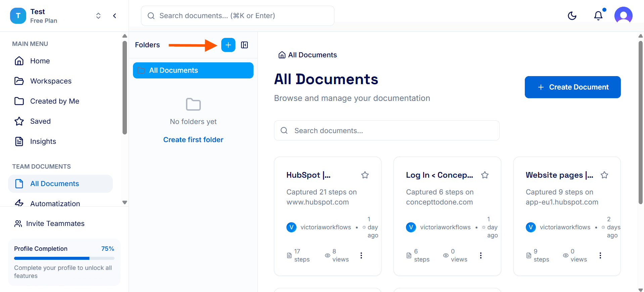Click Create first folder link
Image resolution: width=644 pixels, height=292 pixels.
193,140
